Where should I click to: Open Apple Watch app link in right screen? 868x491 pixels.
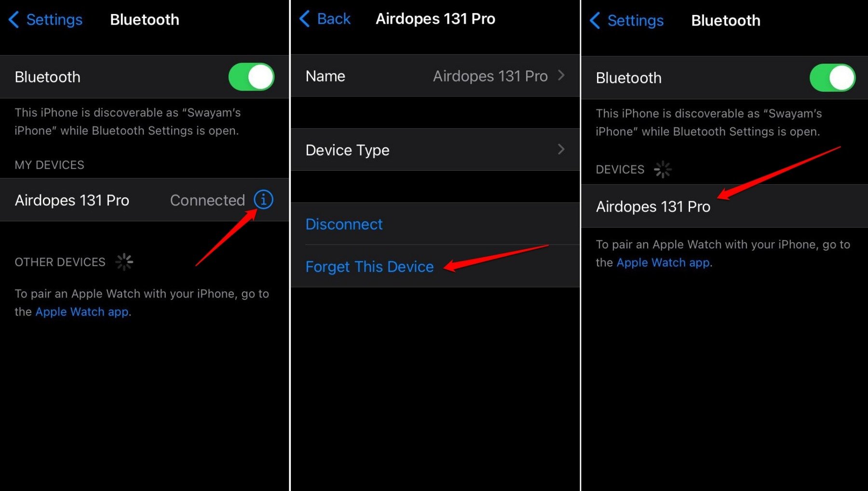coord(663,263)
